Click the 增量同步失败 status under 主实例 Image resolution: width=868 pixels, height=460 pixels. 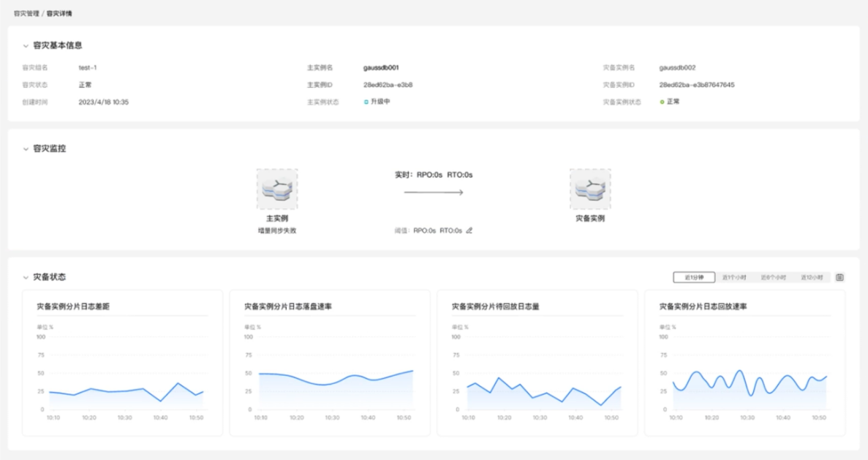277,230
